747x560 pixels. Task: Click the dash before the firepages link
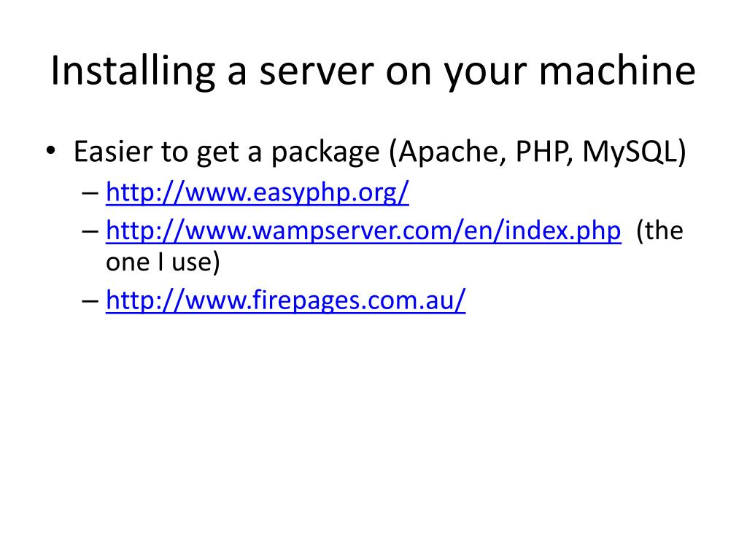90,301
